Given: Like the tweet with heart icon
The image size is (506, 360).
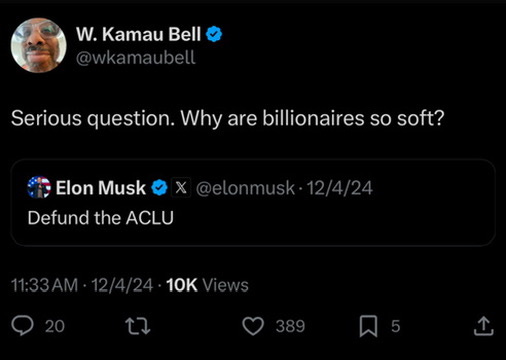Looking at the screenshot, I should [253, 326].
